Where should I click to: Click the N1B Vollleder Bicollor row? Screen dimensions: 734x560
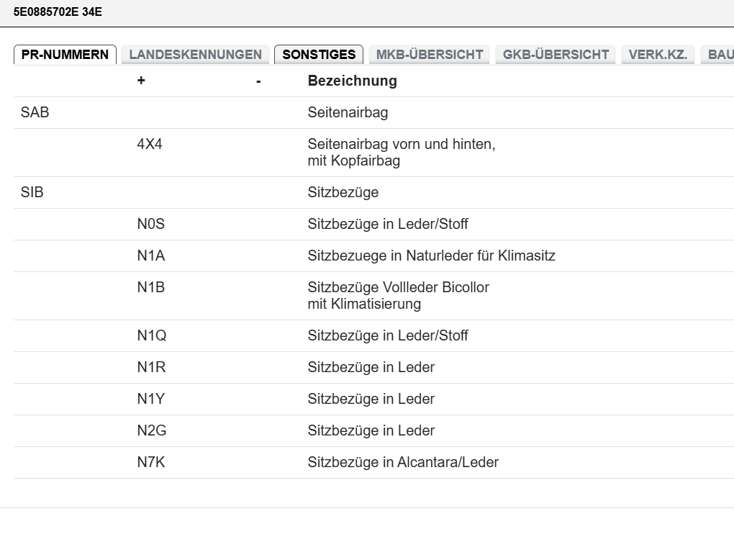374,296
